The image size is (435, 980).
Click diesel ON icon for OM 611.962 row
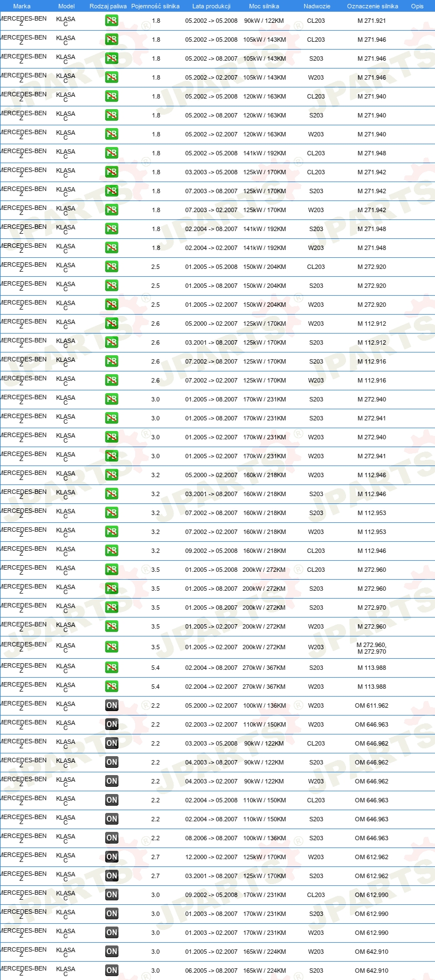pyautogui.click(x=112, y=705)
